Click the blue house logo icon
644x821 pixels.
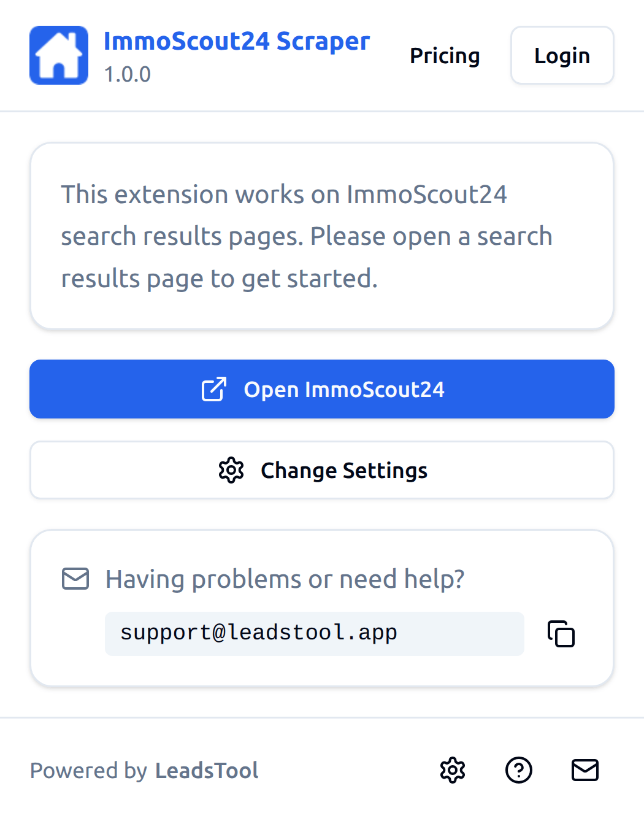tap(59, 55)
